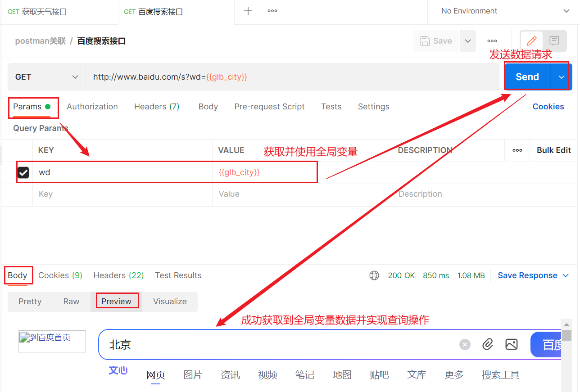
Task: Open tab options ellipsis menu
Action: [272, 11]
